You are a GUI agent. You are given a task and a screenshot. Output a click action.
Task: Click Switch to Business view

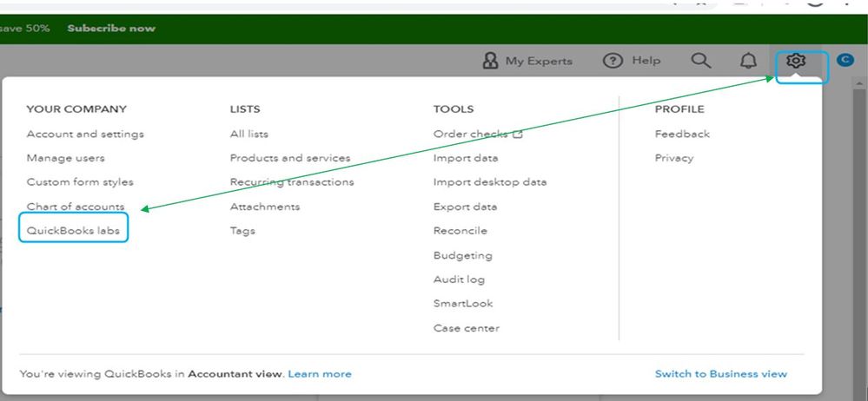(721, 374)
